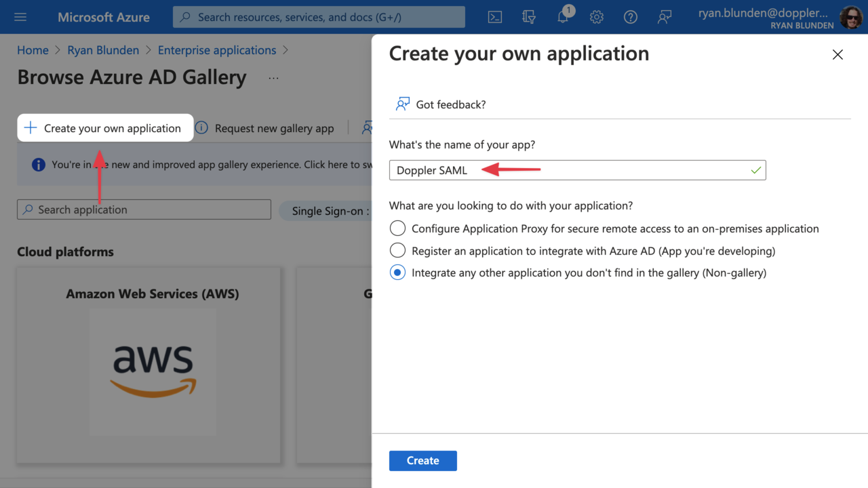The image size is (868, 488).
Task: Open the ellipsis menu next to Browse Azure AD Gallery
Action: coord(273,78)
